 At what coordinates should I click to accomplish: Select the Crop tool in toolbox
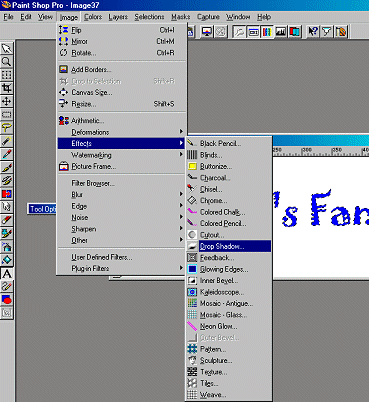(x=6, y=88)
